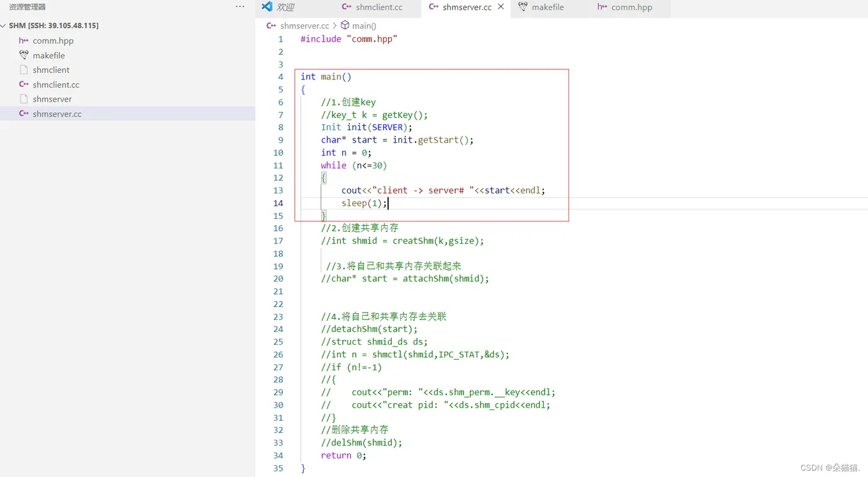Image resolution: width=868 pixels, height=477 pixels.
Task: Click the 'creat pid' cout comment on line 30
Action: [x=436, y=405]
